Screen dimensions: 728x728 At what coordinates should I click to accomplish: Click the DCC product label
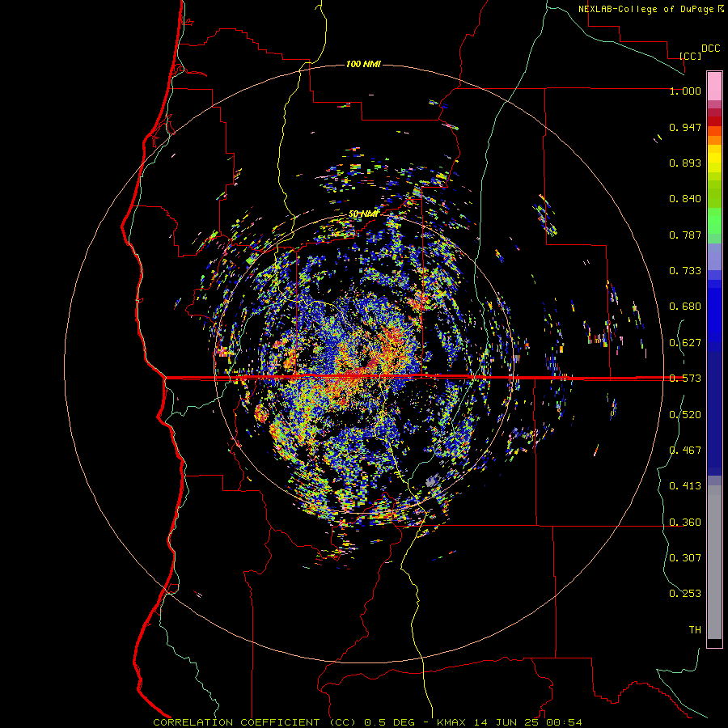pos(710,49)
